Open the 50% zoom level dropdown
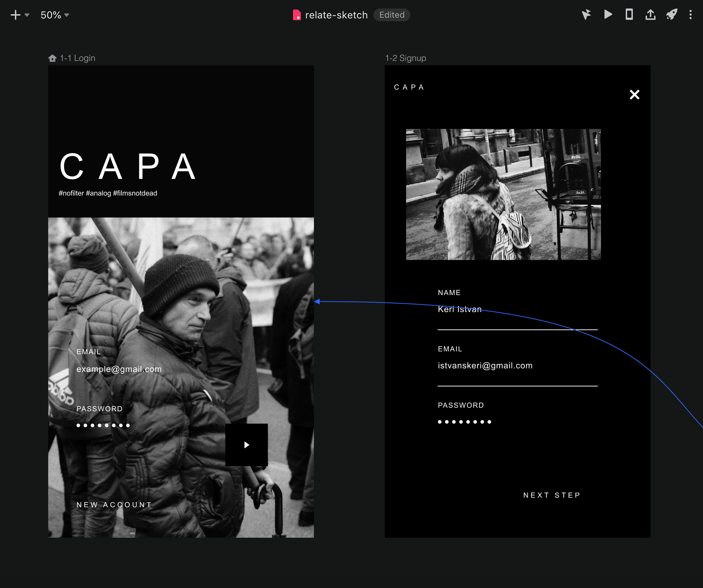The width and height of the screenshot is (703, 588). (55, 15)
